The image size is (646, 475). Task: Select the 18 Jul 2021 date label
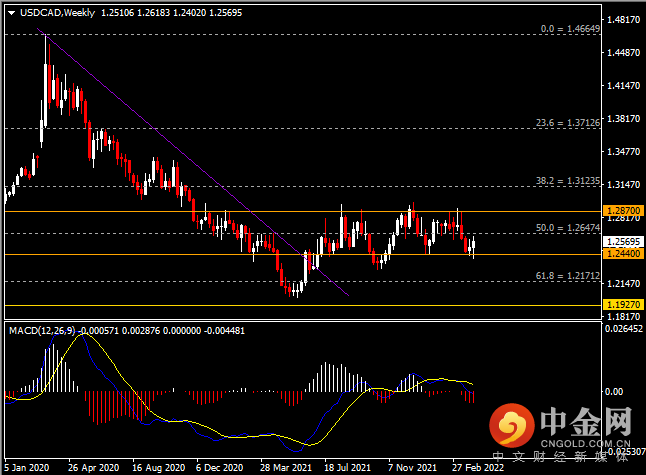pyautogui.click(x=347, y=468)
